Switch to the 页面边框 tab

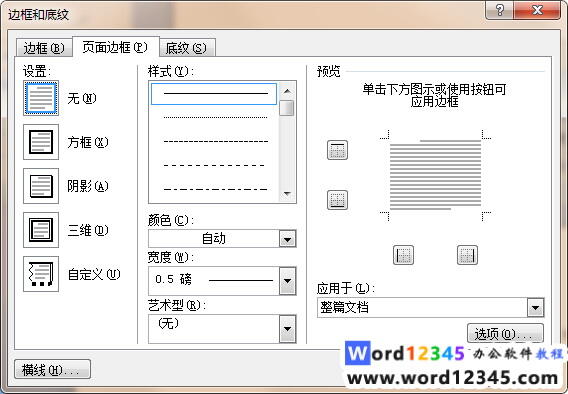(115, 47)
